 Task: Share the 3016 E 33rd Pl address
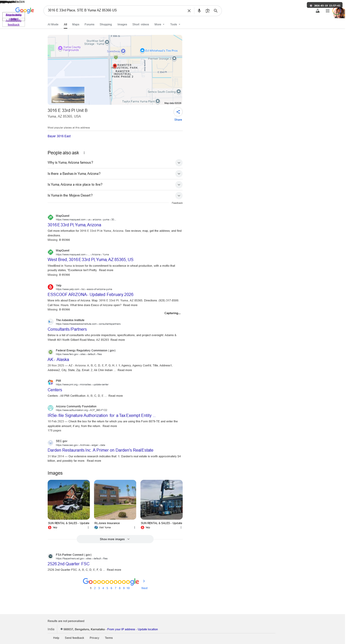[x=178, y=114]
